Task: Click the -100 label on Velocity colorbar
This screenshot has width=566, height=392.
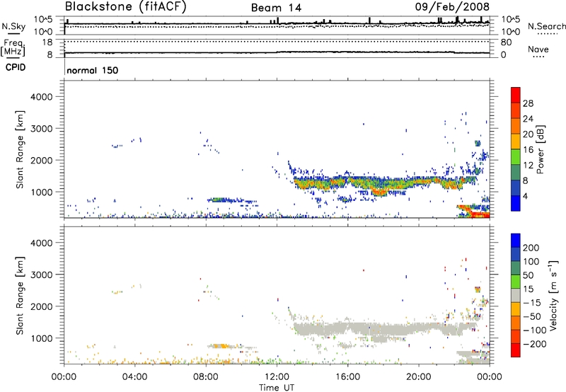Action: tap(534, 330)
